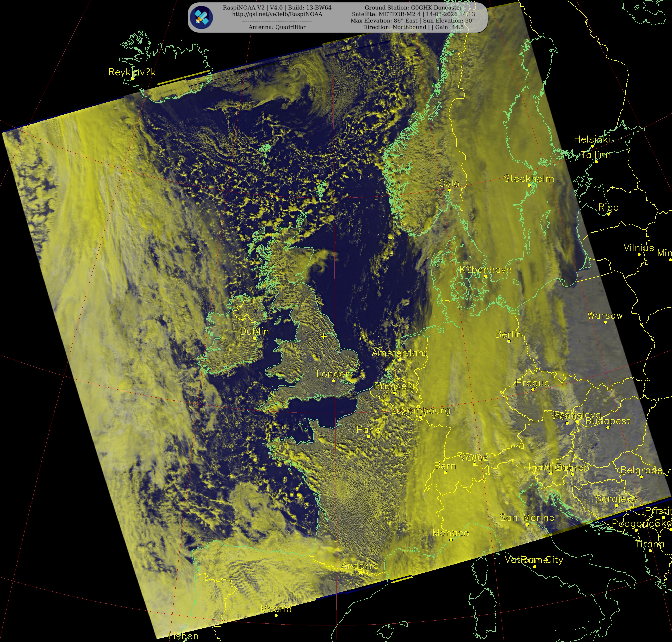Select the Ground Station G0GHK Doncaster text
The height and width of the screenshot is (642, 672).
413,8
